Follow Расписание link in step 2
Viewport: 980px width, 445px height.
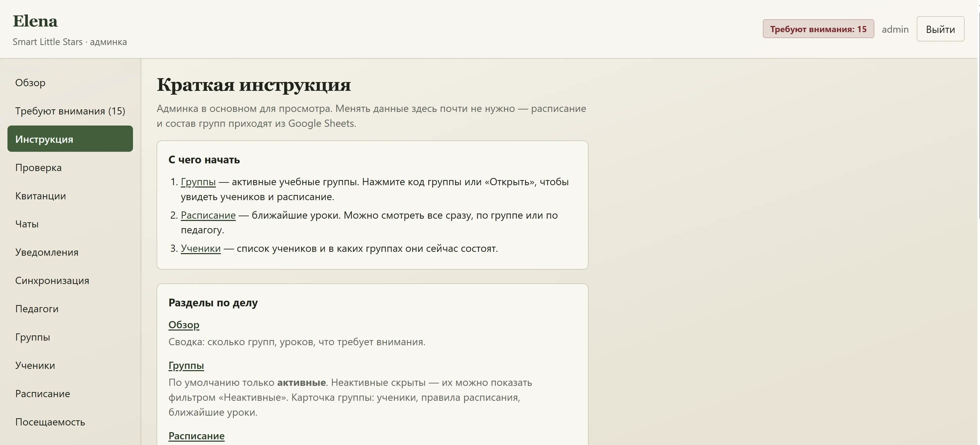[208, 215]
